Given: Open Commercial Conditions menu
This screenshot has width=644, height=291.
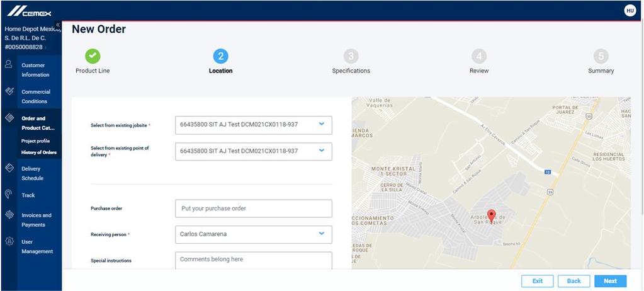Looking at the screenshot, I should [x=36, y=96].
